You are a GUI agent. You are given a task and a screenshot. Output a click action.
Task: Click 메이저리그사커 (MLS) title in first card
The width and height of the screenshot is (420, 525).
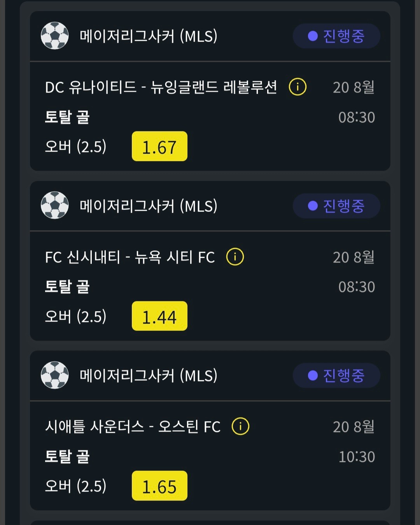coord(149,36)
